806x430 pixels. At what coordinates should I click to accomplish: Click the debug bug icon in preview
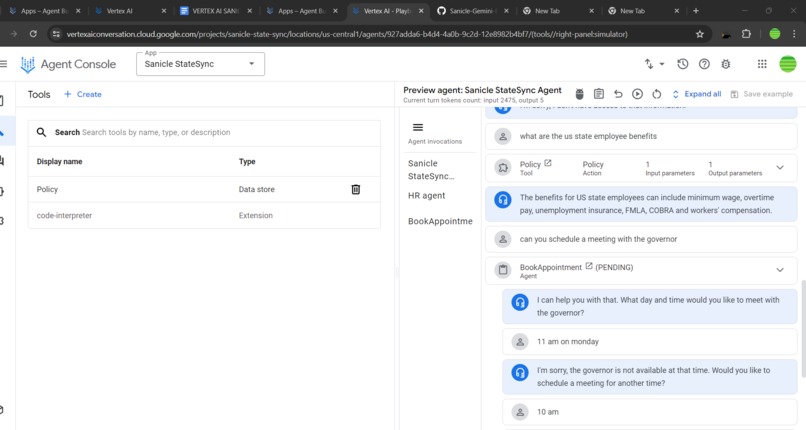pos(579,94)
